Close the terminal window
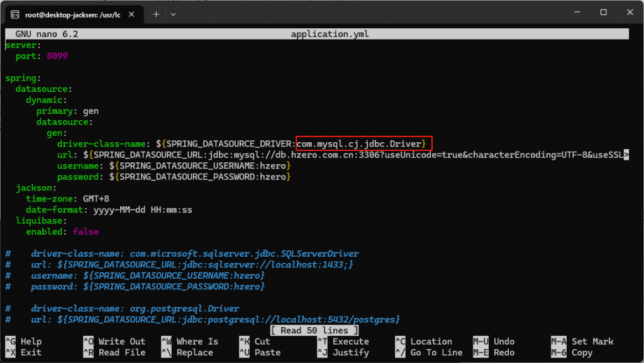 coord(630,13)
